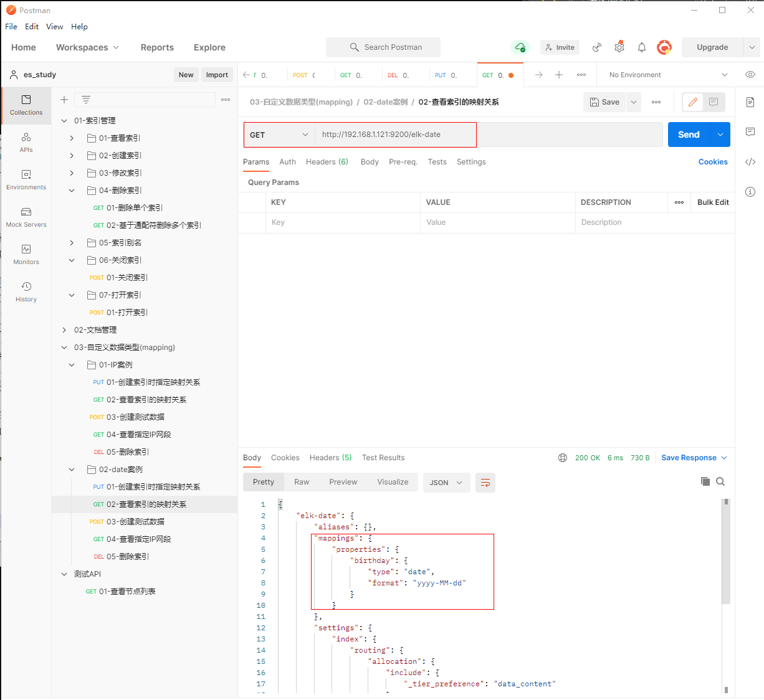Open the settings gear icon in header
The height and width of the screenshot is (700, 764).
[x=619, y=47]
